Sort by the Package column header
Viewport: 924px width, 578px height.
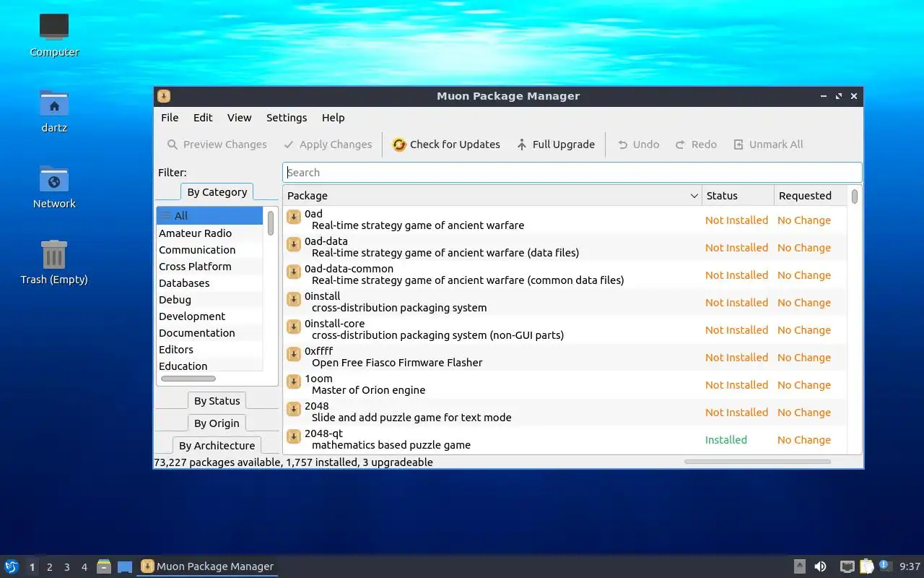(492, 196)
